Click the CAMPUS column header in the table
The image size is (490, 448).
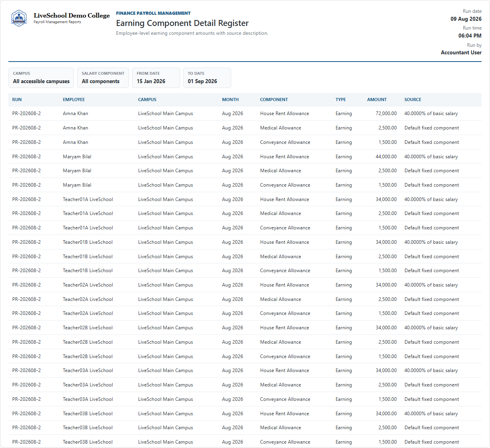click(x=147, y=100)
